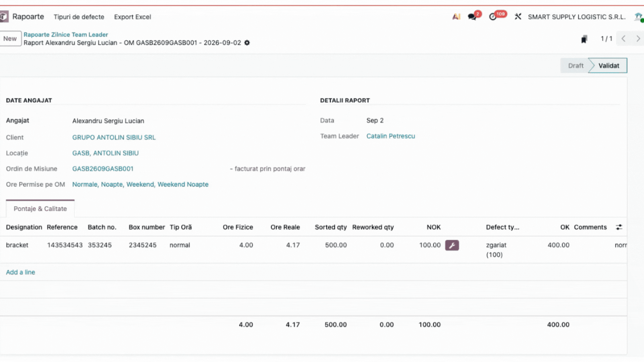Screen dimensions: 644x362
Task: Open the Export Excel menu
Action: (x=132, y=17)
